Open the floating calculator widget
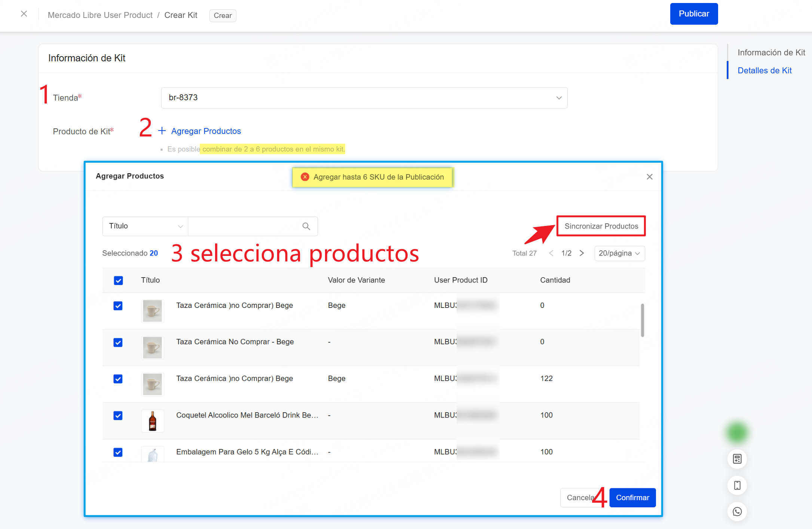Viewport: 812px width, 529px height. [736, 459]
